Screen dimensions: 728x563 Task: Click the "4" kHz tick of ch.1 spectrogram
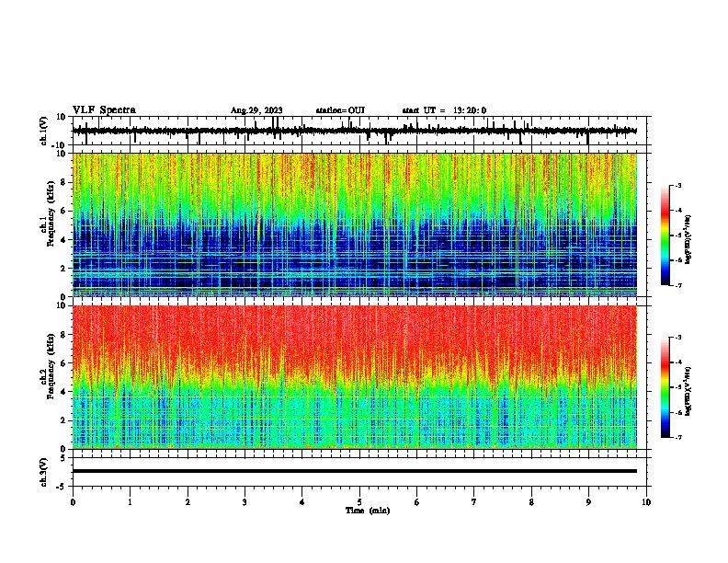pyautogui.click(x=63, y=240)
